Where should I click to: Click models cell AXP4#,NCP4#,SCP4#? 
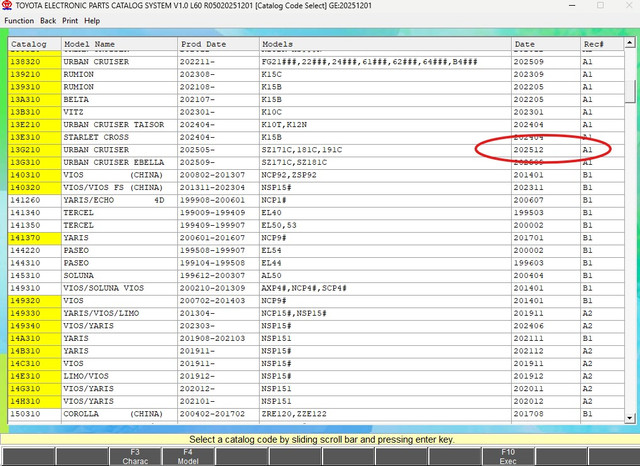tap(385, 288)
